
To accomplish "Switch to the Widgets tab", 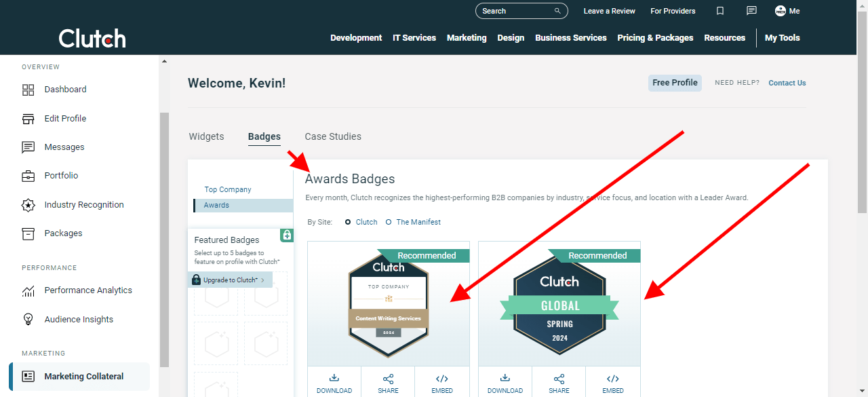I will click(206, 136).
